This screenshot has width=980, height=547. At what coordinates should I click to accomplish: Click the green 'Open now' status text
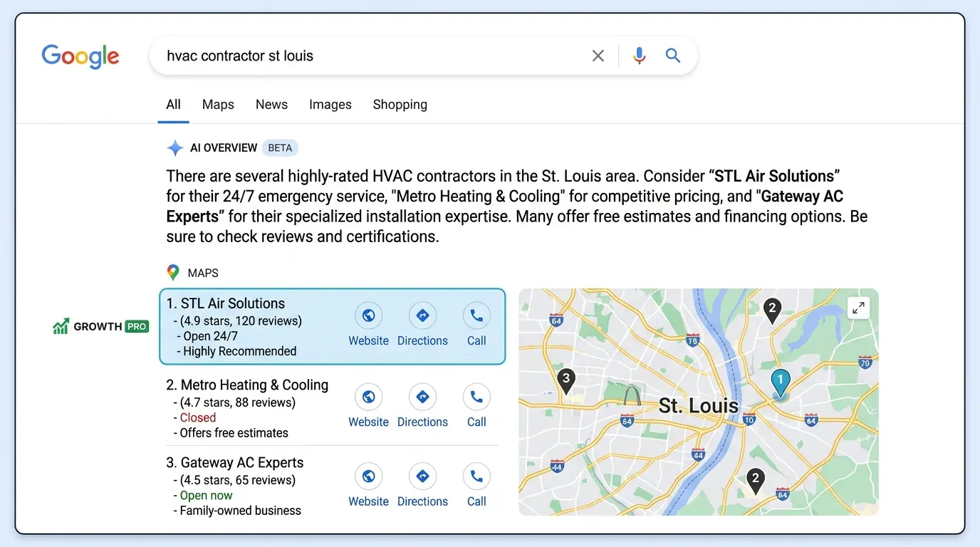(x=206, y=496)
